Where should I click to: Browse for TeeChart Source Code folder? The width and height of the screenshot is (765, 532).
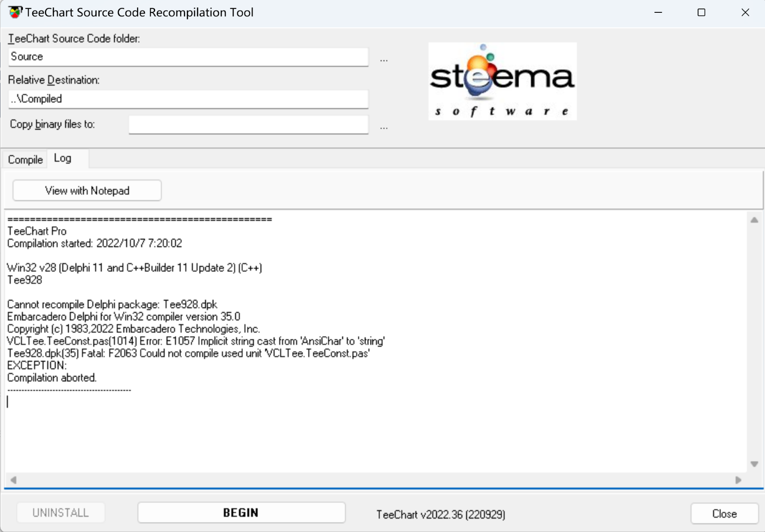(x=384, y=60)
